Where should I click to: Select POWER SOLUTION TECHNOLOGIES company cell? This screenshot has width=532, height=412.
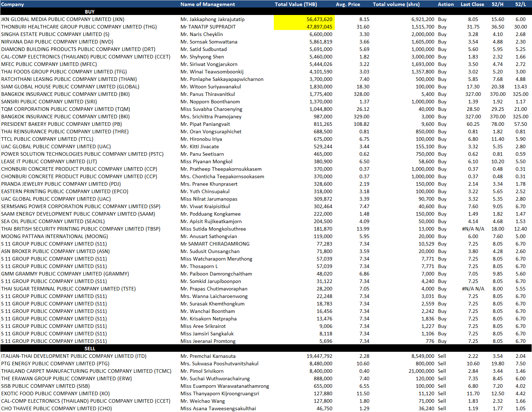(x=82, y=154)
